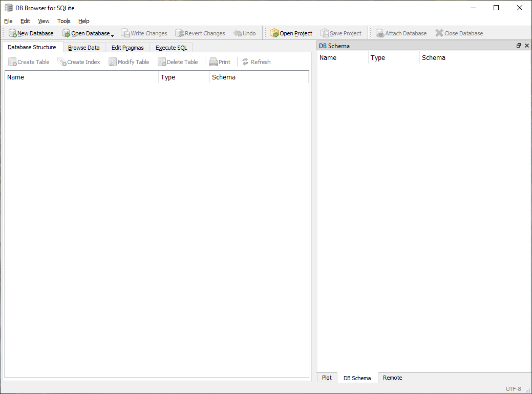Refresh the database structure view
Screen dimensions: 532x394
click(x=256, y=61)
